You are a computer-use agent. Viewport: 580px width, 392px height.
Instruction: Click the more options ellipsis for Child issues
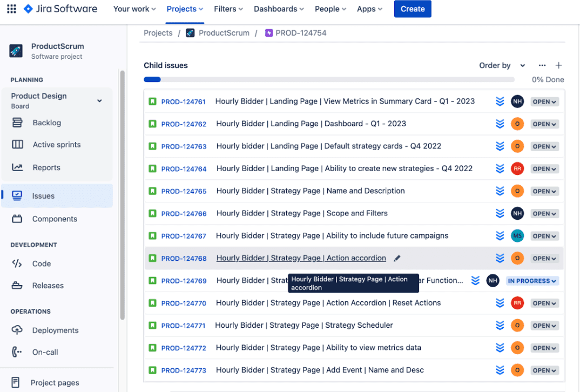coord(542,65)
